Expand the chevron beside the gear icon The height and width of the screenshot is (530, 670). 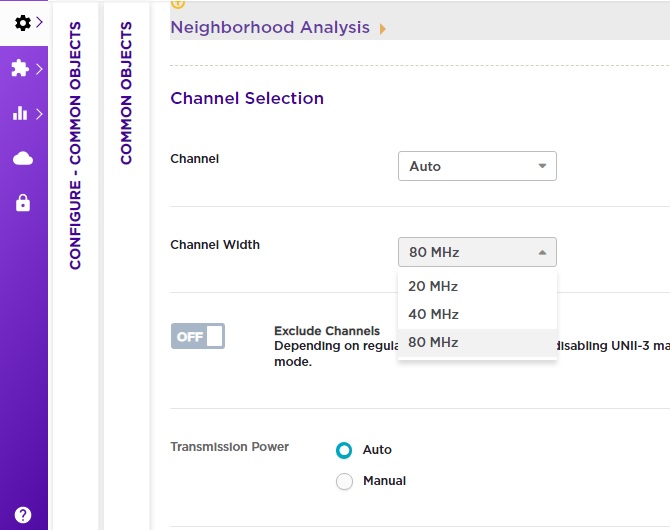coord(39,22)
